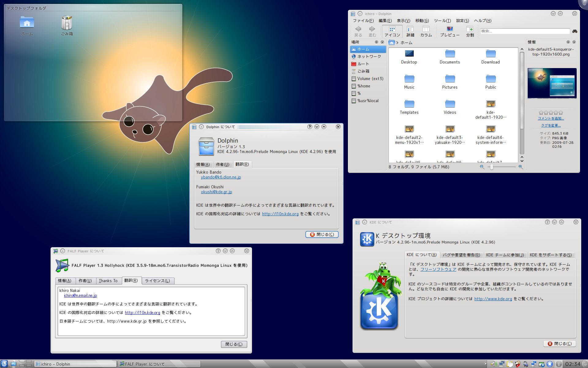Image resolution: width=588 pixels, height=368 pixels.
Task: Open the ツール(T) menu in Dolphin
Action: point(442,21)
